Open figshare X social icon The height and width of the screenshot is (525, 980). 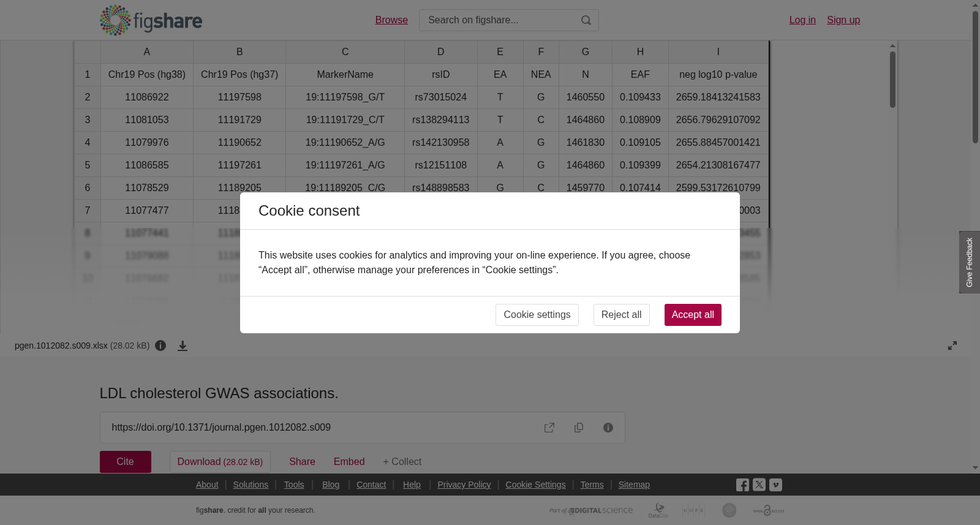point(759,485)
